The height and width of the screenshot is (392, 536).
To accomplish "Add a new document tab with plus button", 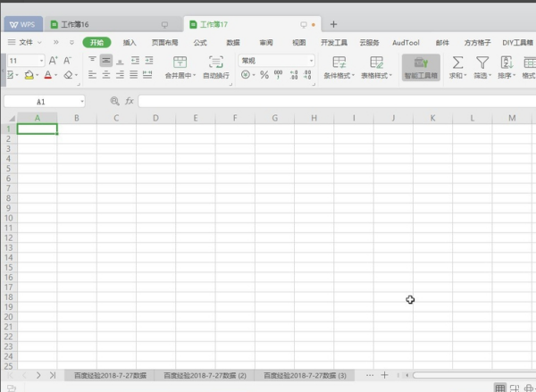I will (333, 24).
